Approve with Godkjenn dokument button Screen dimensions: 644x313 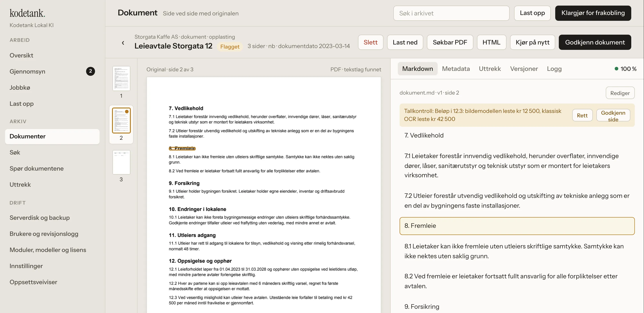pyautogui.click(x=595, y=42)
